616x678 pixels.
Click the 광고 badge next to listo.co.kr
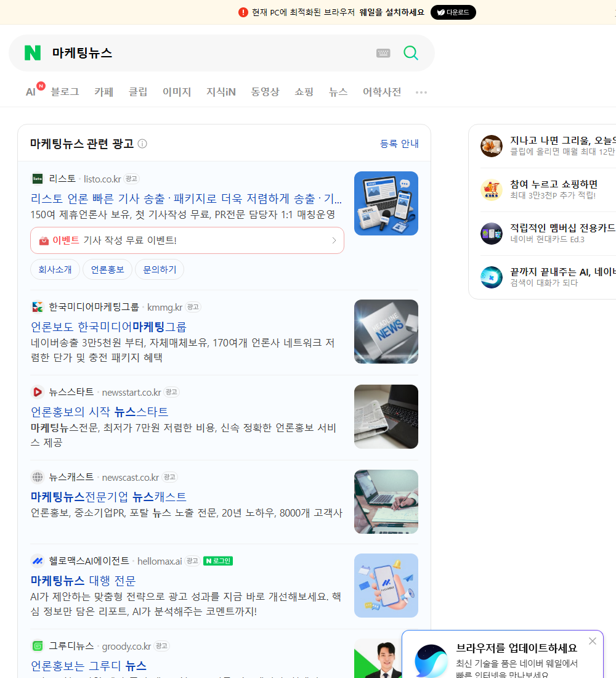tap(131, 179)
